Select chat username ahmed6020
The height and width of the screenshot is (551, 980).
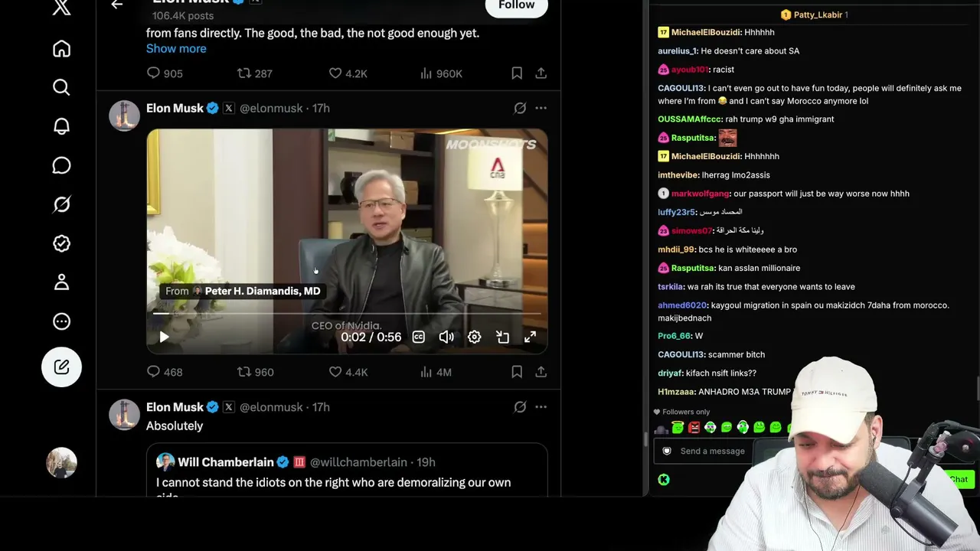pos(682,305)
